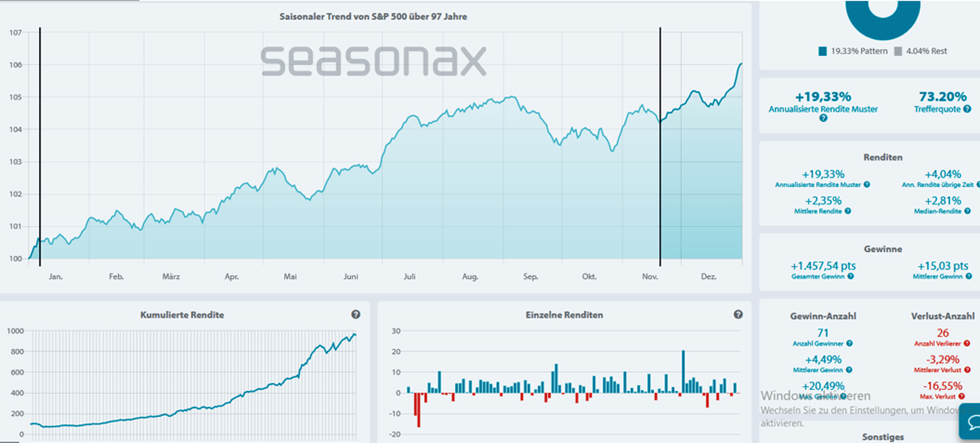Open help for Mittlere Rendite
The width and height of the screenshot is (980, 443).
coord(848,211)
